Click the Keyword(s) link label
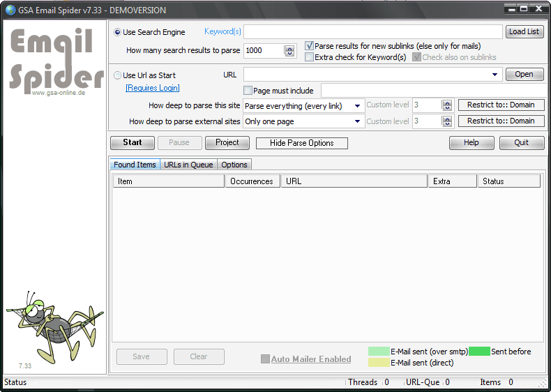The image size is (551, 392). [222, 31]
